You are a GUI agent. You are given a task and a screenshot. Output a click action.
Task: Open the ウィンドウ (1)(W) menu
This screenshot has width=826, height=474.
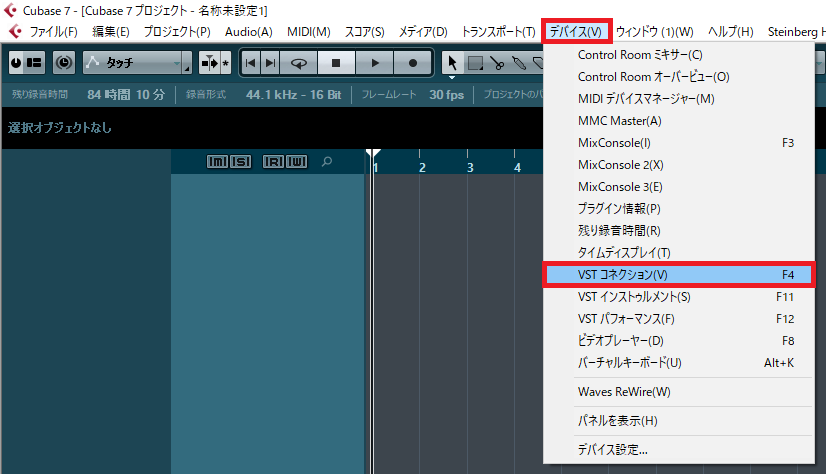pyautogui.click(x=655, y=32)
